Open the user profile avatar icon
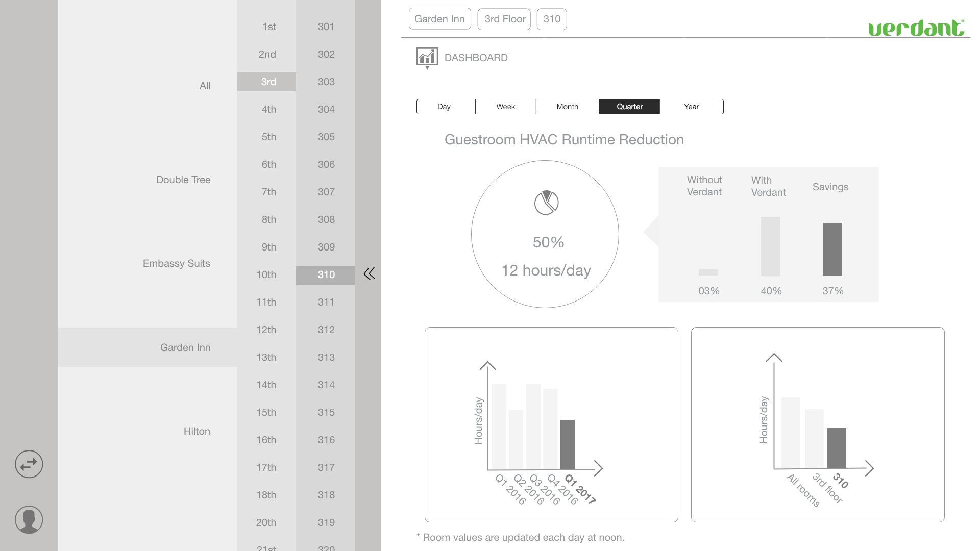Viewport: 980px width, 551px height. point(29,519)
